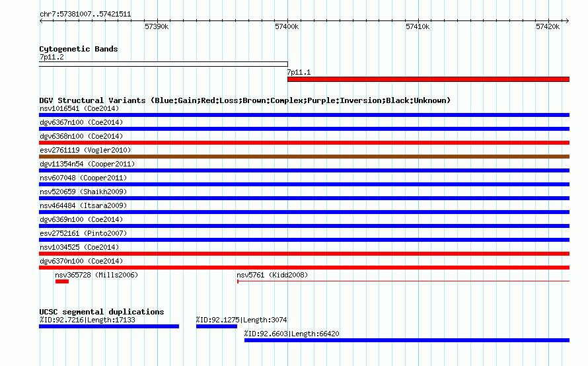
Task: Click the nsv607048 (Cooper2011) variant label
Action: pyautogui.click(x=83, y=178)
